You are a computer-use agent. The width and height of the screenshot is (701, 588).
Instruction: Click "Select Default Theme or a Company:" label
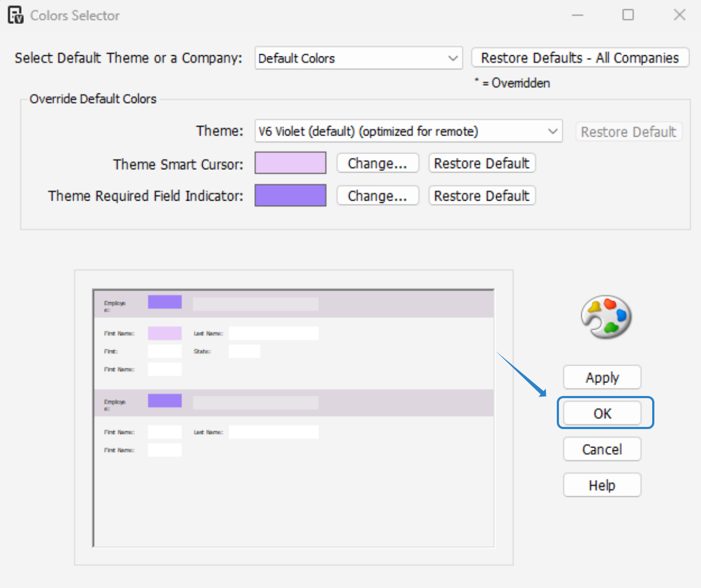[128, 58]
